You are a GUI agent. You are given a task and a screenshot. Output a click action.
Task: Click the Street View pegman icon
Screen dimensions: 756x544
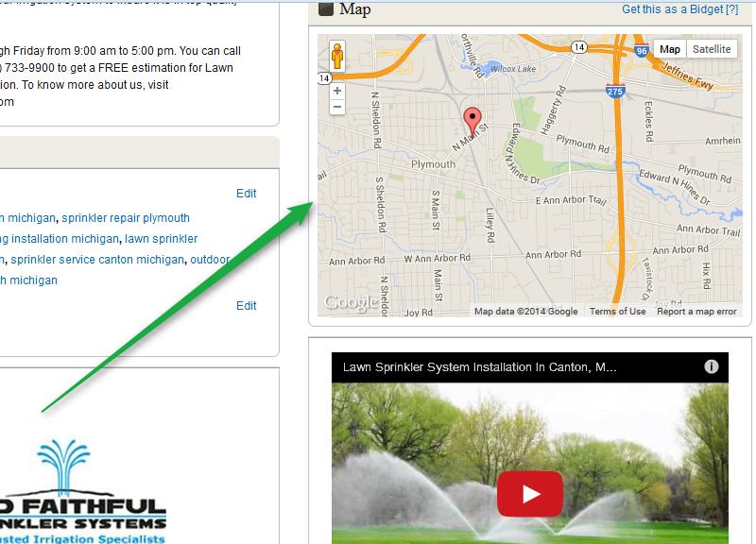point(337,57)
